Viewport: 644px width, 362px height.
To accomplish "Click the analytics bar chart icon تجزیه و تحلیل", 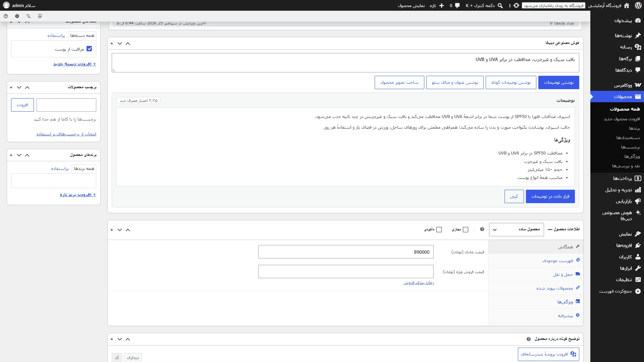I will pos(638,190).
